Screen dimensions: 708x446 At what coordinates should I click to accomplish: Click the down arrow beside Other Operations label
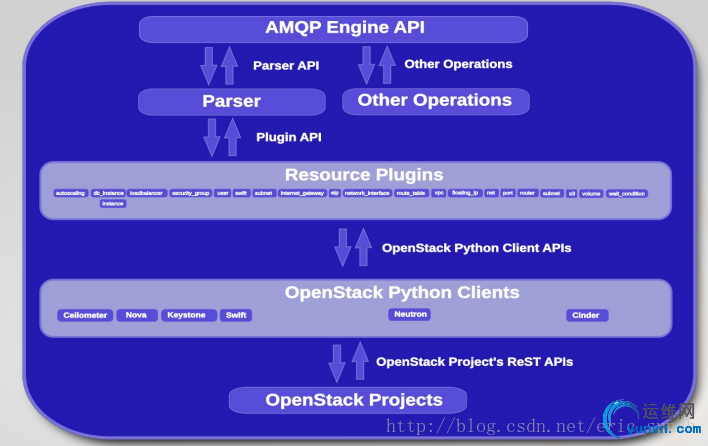pos(367,65)
